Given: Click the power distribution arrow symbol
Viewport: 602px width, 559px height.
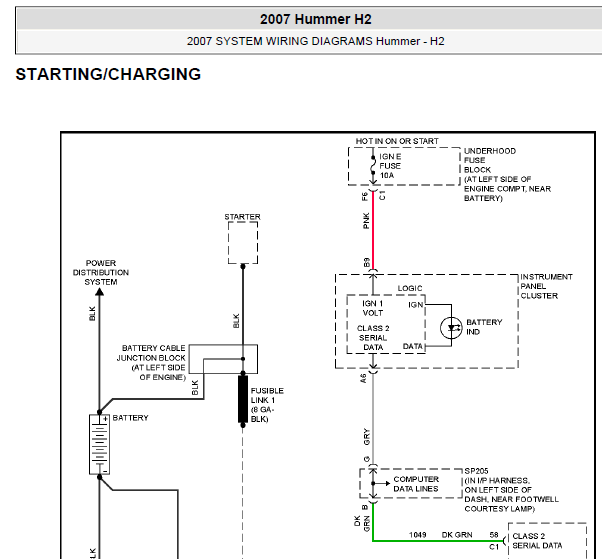Looking at the screenshot, I should [99, 292].
